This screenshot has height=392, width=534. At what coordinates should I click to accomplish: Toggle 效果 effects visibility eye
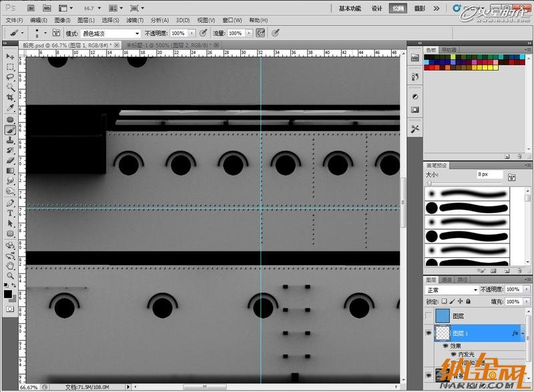coord(445,346)
